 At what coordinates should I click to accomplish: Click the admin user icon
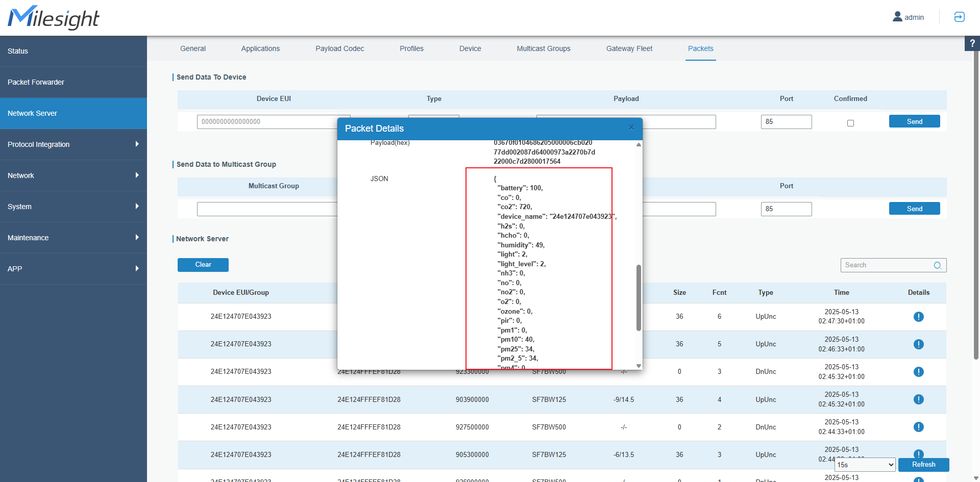[x=897, y=17]
